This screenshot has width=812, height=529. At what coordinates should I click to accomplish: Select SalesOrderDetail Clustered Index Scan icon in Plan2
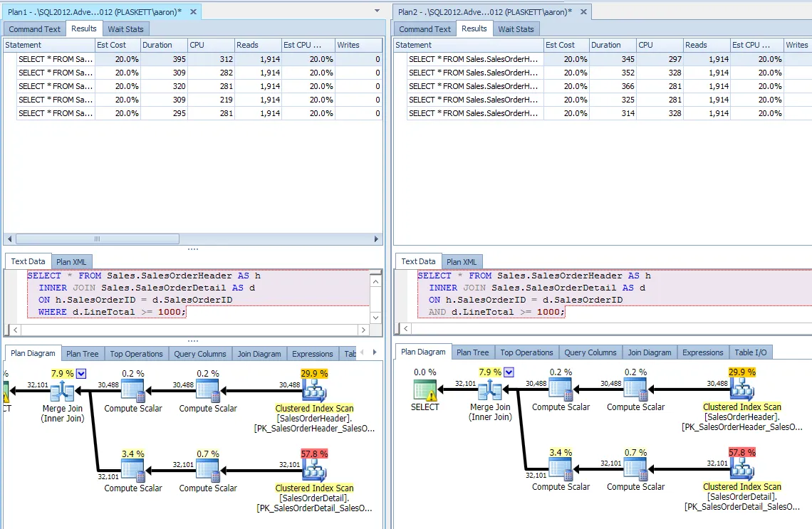tap(742, 469)
